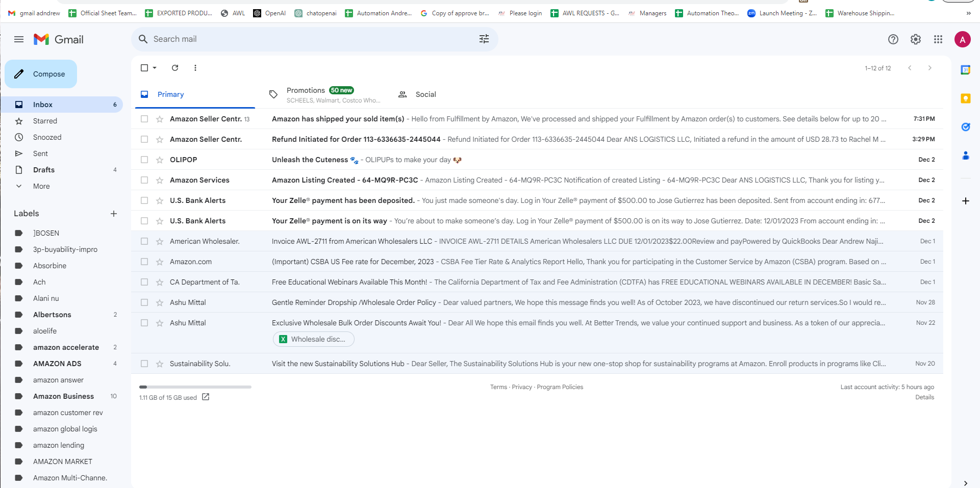Open storage management link icon
Screen dimensions: 980x488
point(206,397)
